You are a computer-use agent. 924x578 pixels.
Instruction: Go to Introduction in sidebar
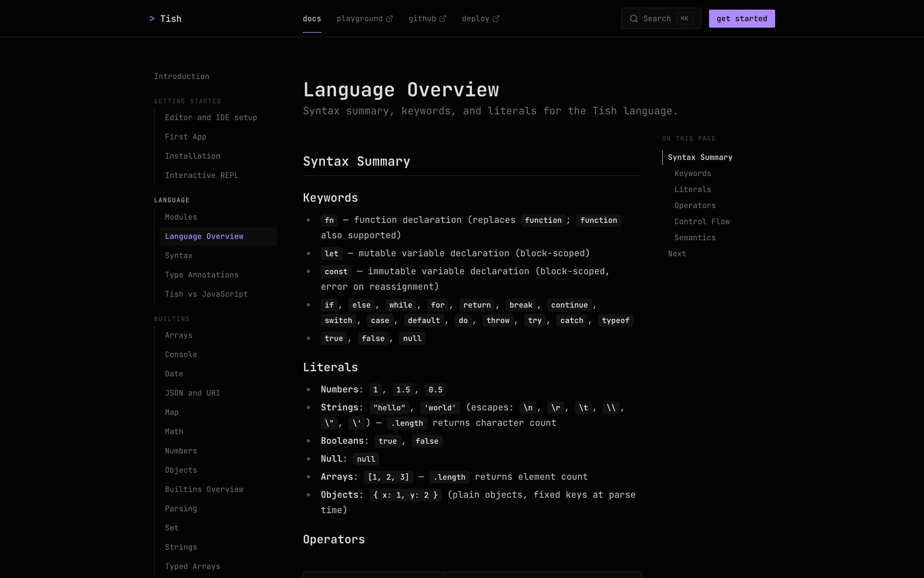point(182,76)
